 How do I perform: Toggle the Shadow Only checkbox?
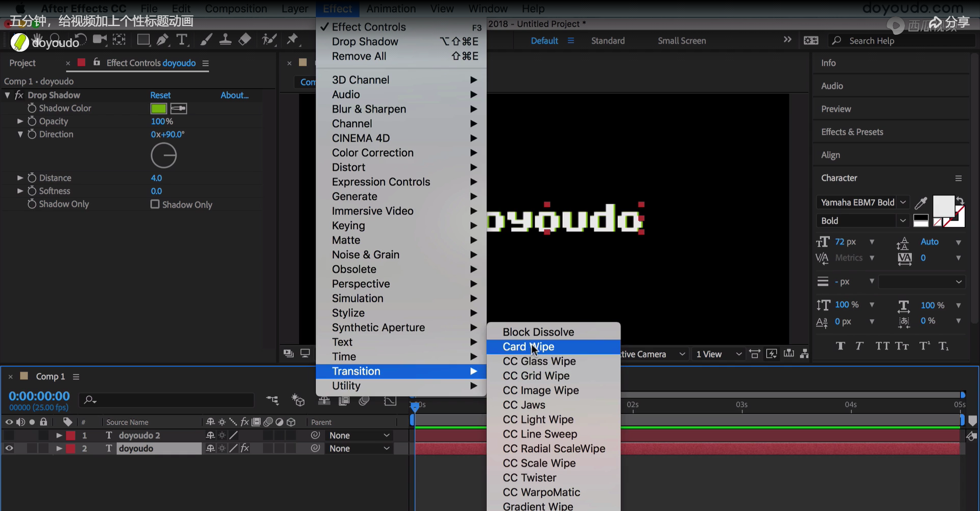point(155,204)
